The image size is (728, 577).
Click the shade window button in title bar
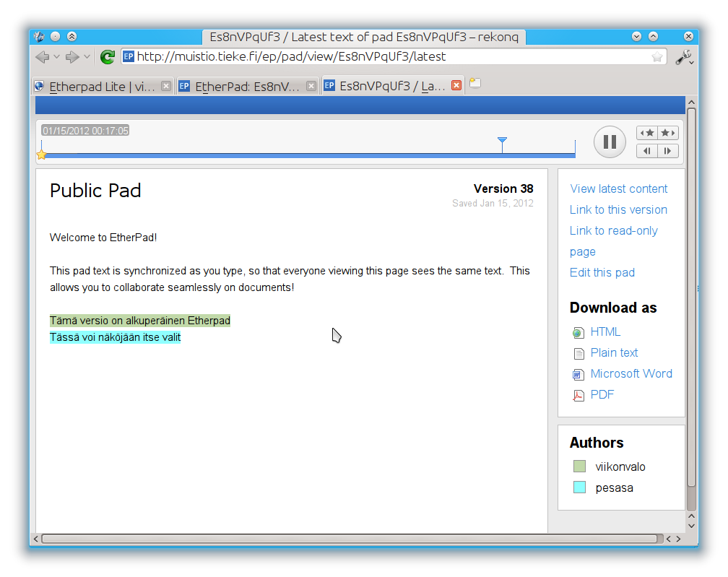coord(71,36)
